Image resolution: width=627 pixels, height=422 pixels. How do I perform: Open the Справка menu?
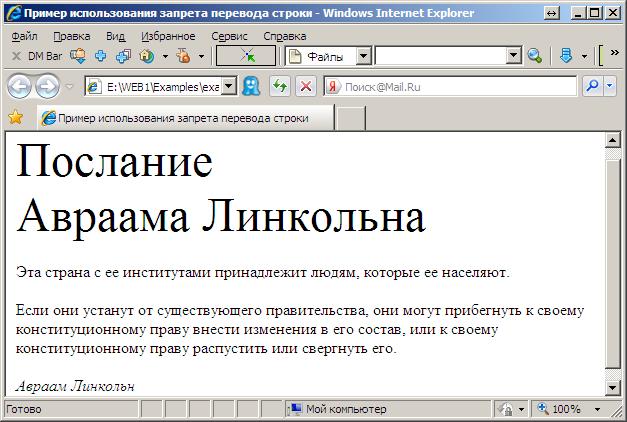pyautogui.click(x=285, y=36)
